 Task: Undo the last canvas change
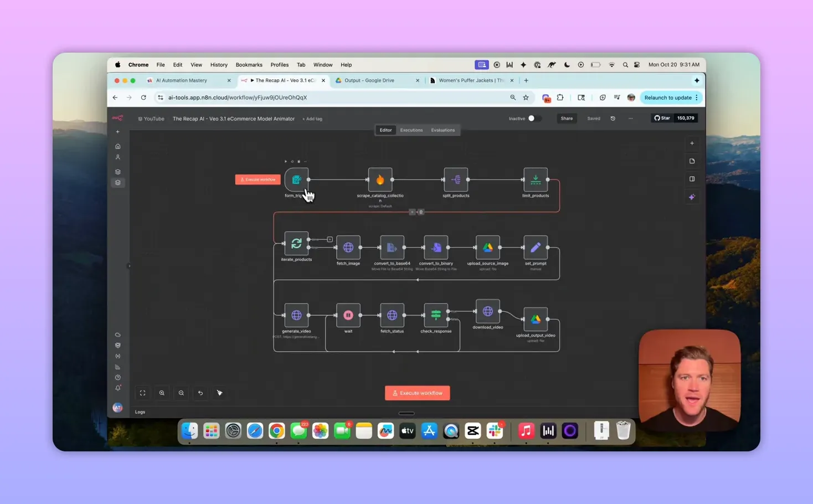click(200, 393)
